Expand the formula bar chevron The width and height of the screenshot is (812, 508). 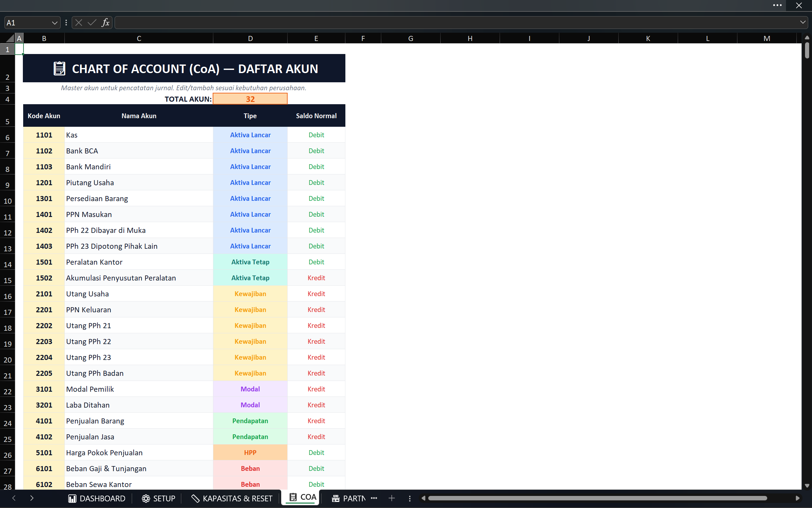[802, 22]
